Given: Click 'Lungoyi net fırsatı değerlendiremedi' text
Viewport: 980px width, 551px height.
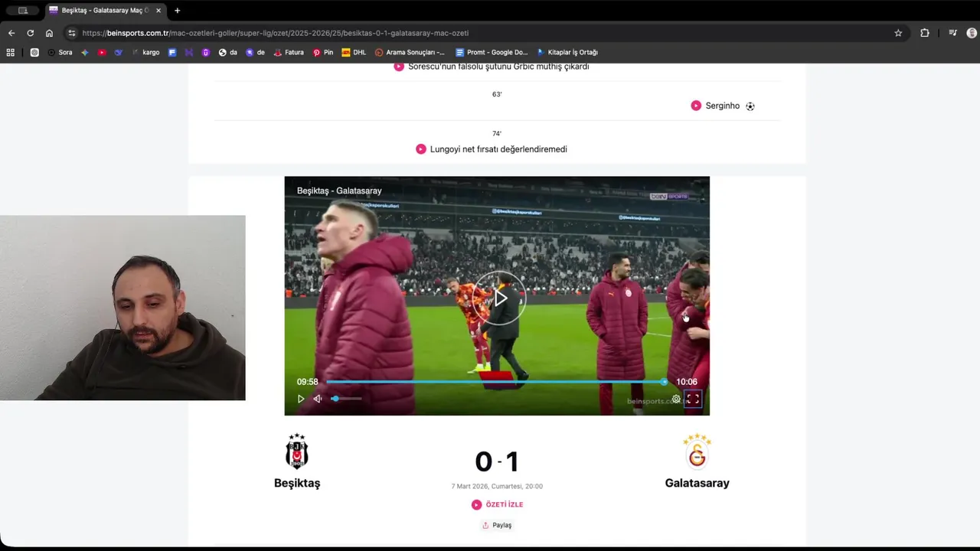Looking at the screenshot, I should [498, 149].
